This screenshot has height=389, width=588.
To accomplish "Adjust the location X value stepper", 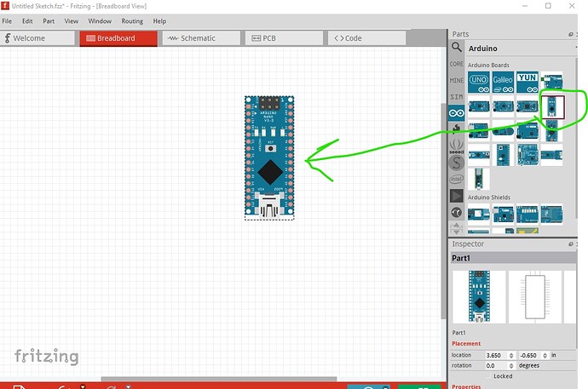I will point(510,355).
